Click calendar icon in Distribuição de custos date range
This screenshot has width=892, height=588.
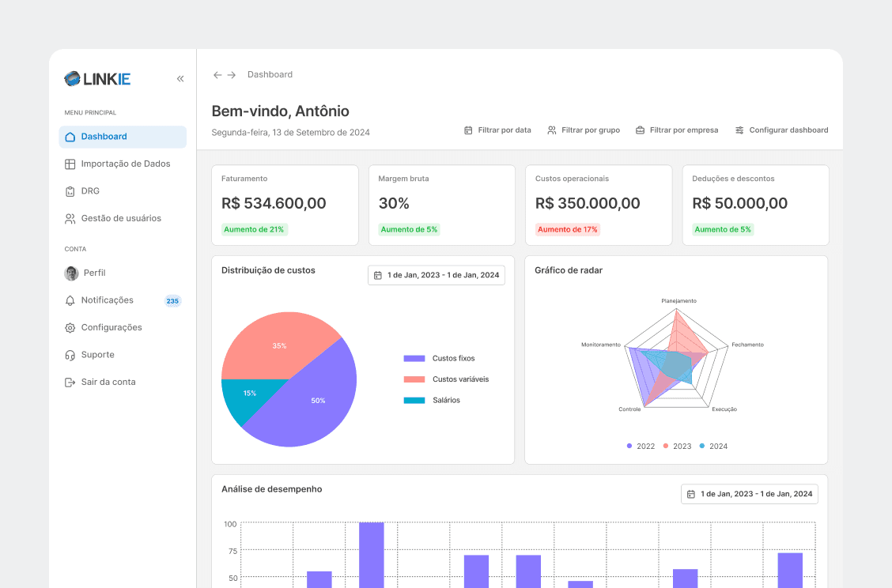pyautogui.click(x=378, y=275)
